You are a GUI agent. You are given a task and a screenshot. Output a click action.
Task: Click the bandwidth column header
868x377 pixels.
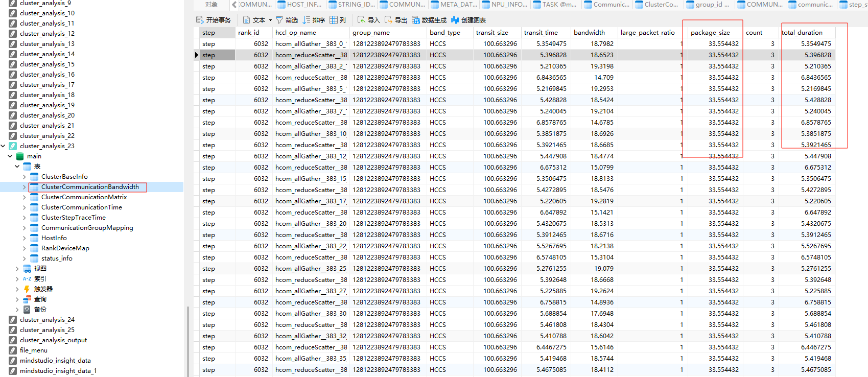coord(594,33)
